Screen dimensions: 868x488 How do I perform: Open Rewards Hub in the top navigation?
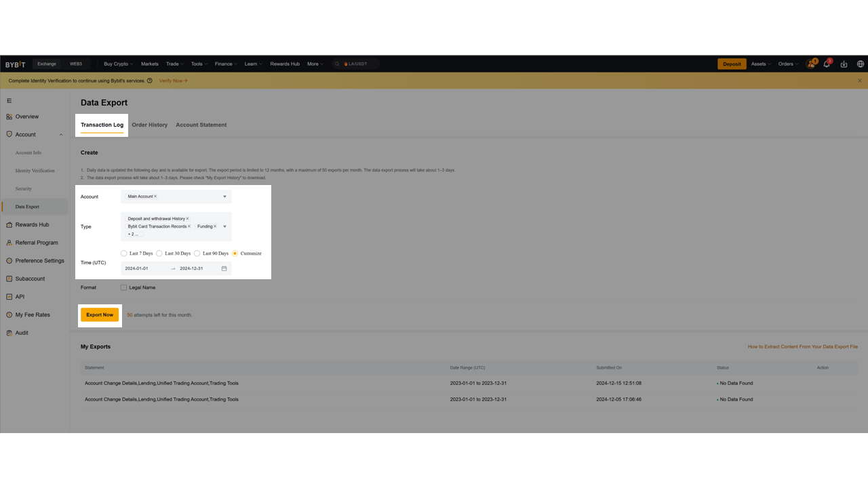tap(285, 64)
